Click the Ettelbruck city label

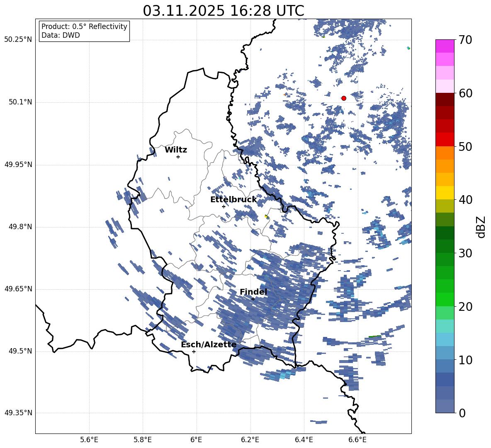pyautogui.click(x=233, y=200)
